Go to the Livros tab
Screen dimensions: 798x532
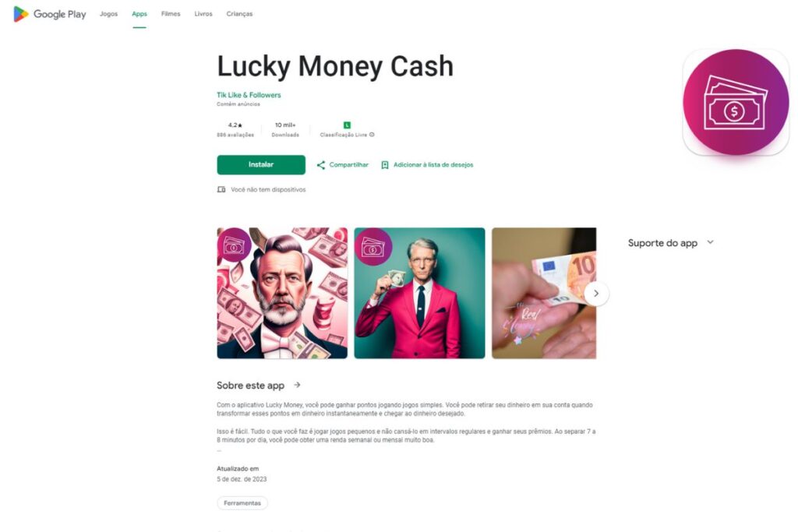(x=203, y=14)
